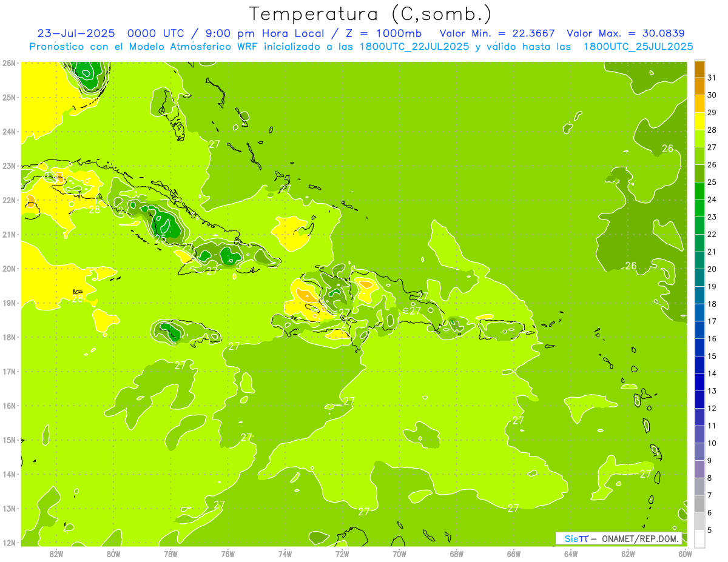Click the "26N" latitude axis label
Screen dimensions: 728x562
tap(9, 63)
